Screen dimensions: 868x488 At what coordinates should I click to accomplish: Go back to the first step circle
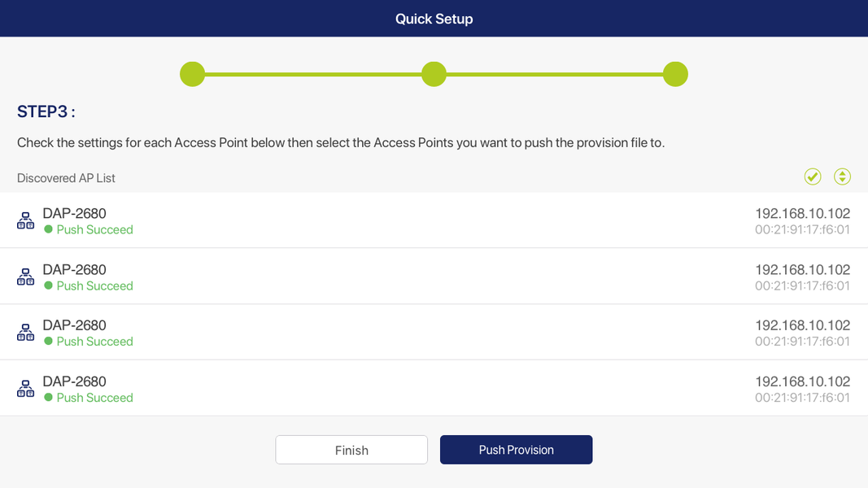[x=192, y=74]
